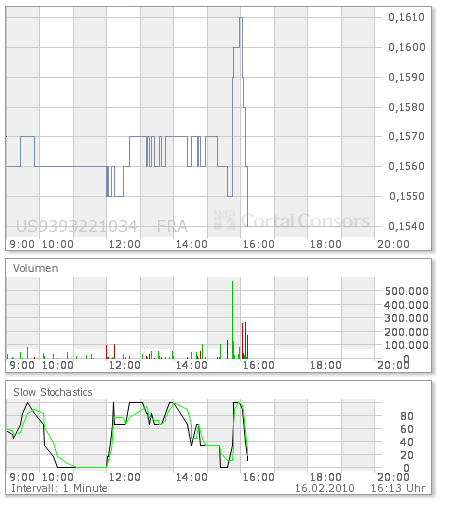
Task: Select the 14:00 label under the price chart
Action: tap(192, 244)
